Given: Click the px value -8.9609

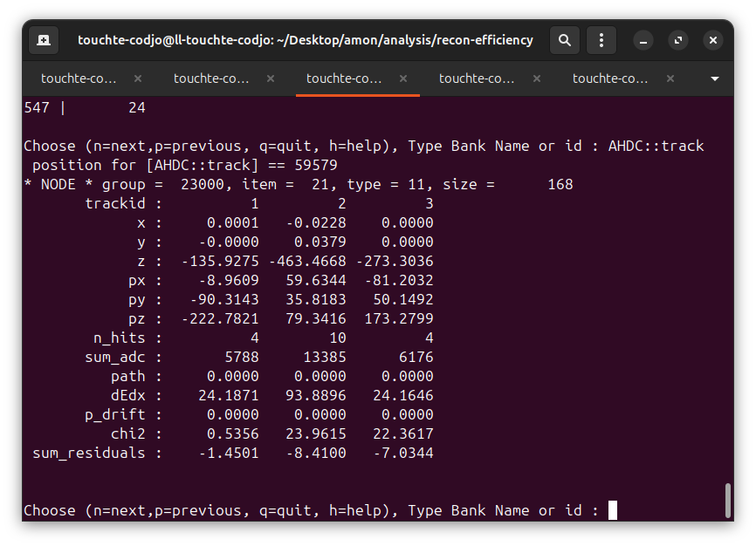Looking at the screenshot, I should point(229,281).
